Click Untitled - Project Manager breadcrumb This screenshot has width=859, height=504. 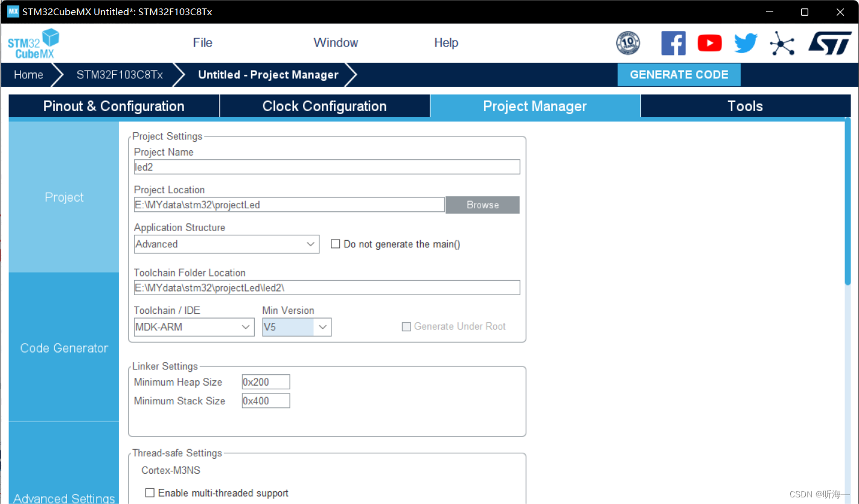coord(268,75)
